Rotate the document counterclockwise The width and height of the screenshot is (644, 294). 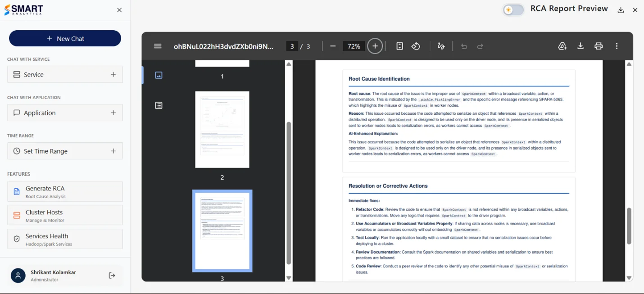click(416, 46)
